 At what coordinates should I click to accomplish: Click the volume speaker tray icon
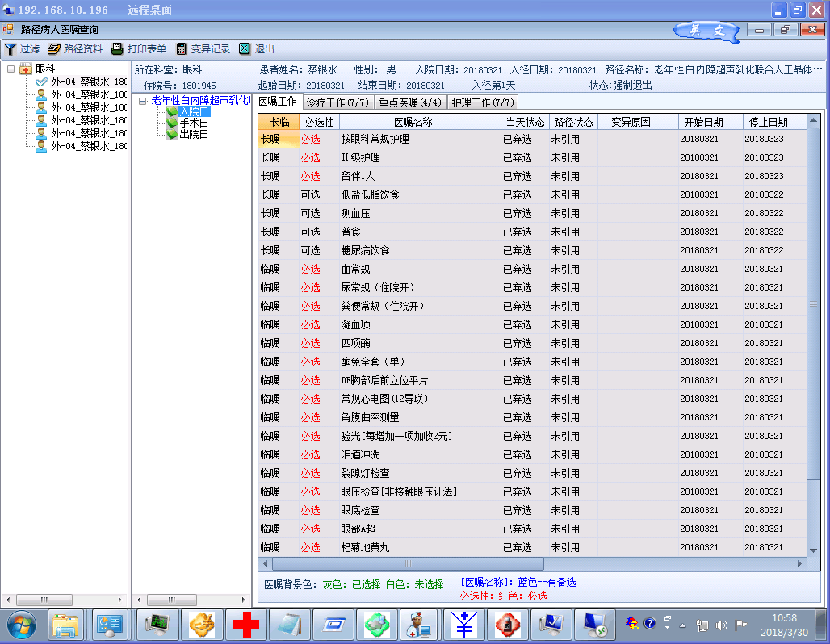coord(721,625)
